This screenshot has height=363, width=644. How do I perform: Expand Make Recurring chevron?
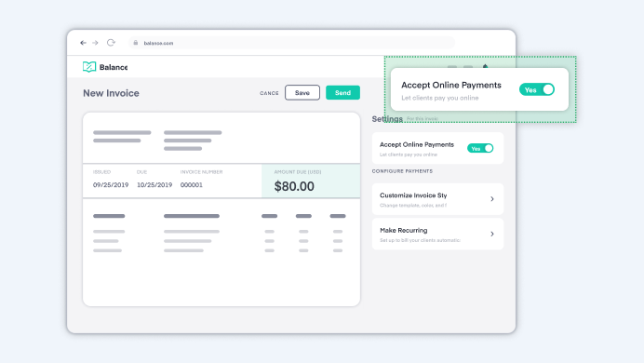pyautogui.click(x=492, y=234)
